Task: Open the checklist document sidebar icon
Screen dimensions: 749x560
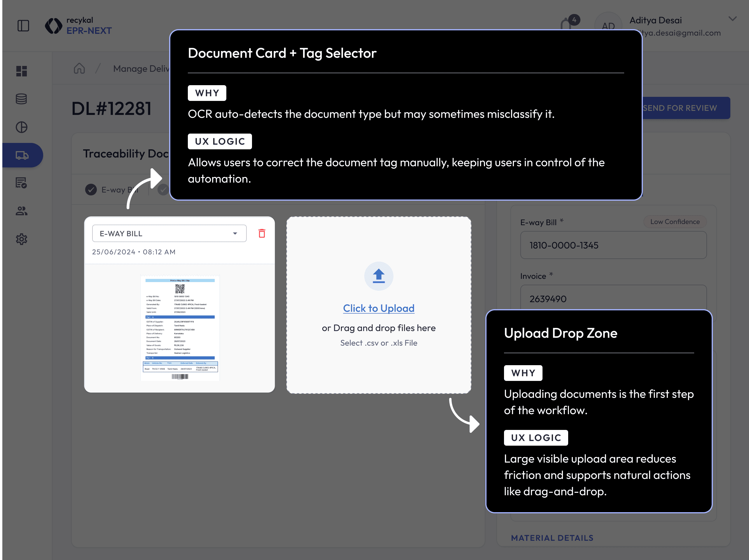Action: pos(21,183)
